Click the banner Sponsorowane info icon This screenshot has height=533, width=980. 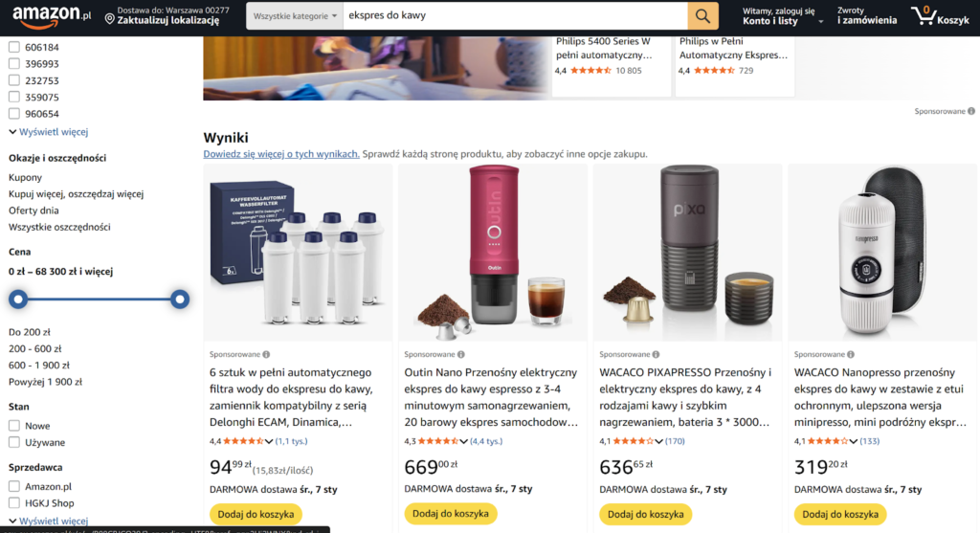pos(971,111)
